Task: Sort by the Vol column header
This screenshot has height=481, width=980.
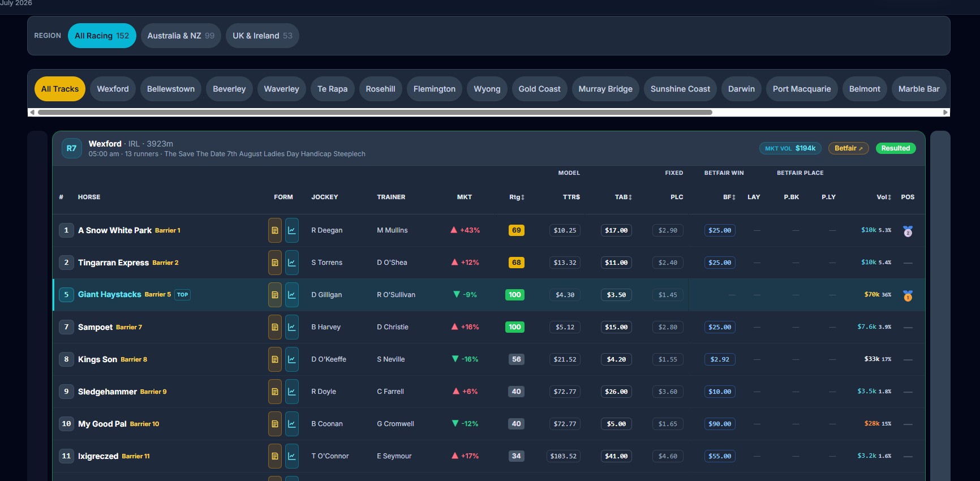Action: [884, 197]
